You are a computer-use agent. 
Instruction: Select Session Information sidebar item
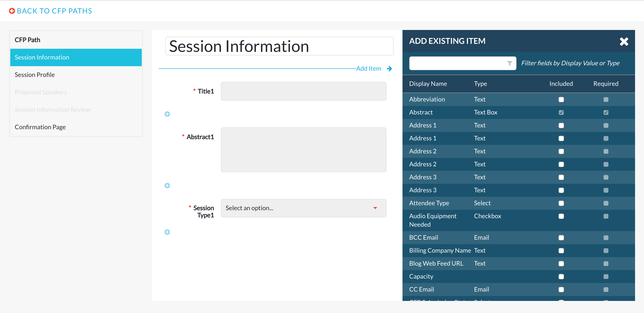[x=76, y=57]
